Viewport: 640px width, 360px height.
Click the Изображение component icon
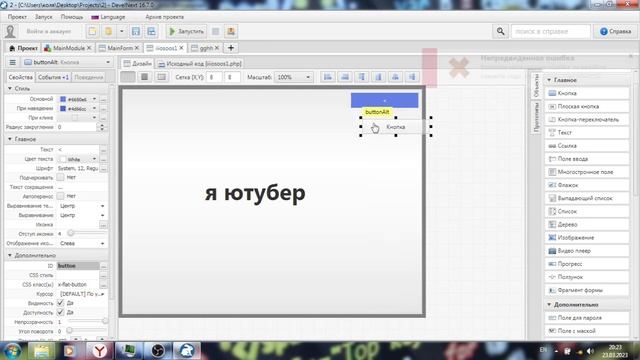(552, 238)
